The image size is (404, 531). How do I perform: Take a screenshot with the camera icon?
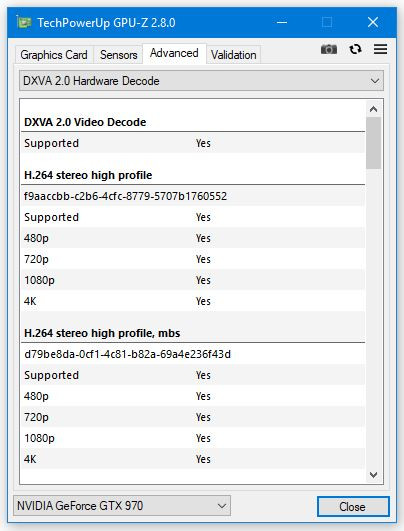(x=328, y=49)
